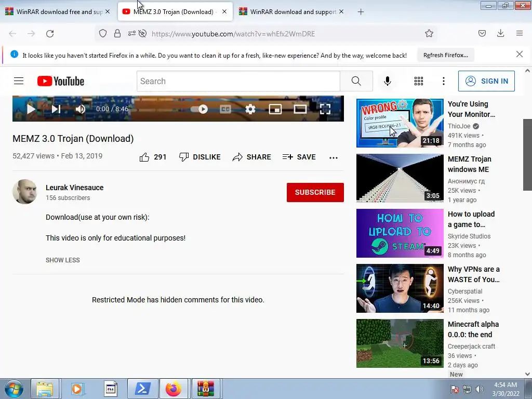Viewport: 532px width, 399px height.
Task: Open a new browser tab
Action: (361, 12)
